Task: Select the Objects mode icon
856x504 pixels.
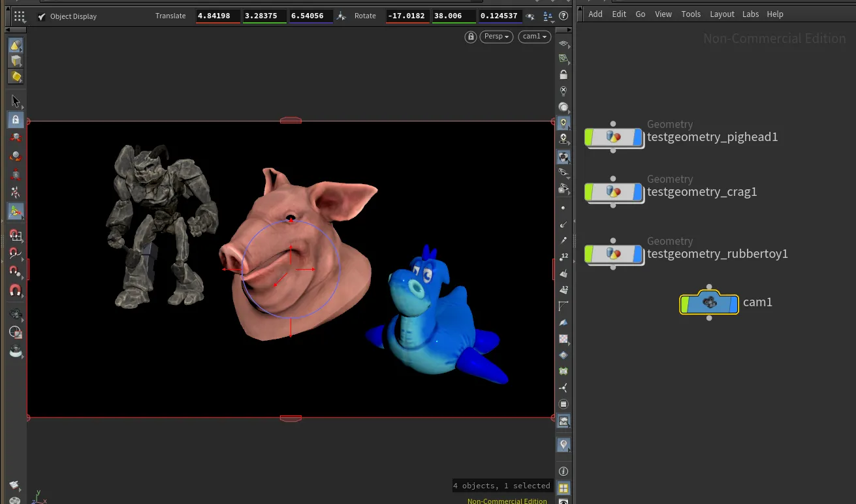Action: click(x=16, y=45)
